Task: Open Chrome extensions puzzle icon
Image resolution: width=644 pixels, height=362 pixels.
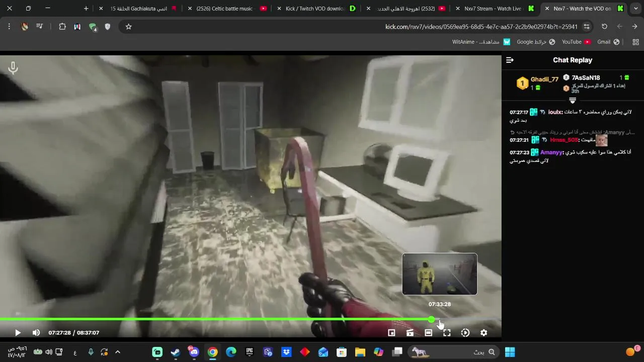Action: coord(62,27)
